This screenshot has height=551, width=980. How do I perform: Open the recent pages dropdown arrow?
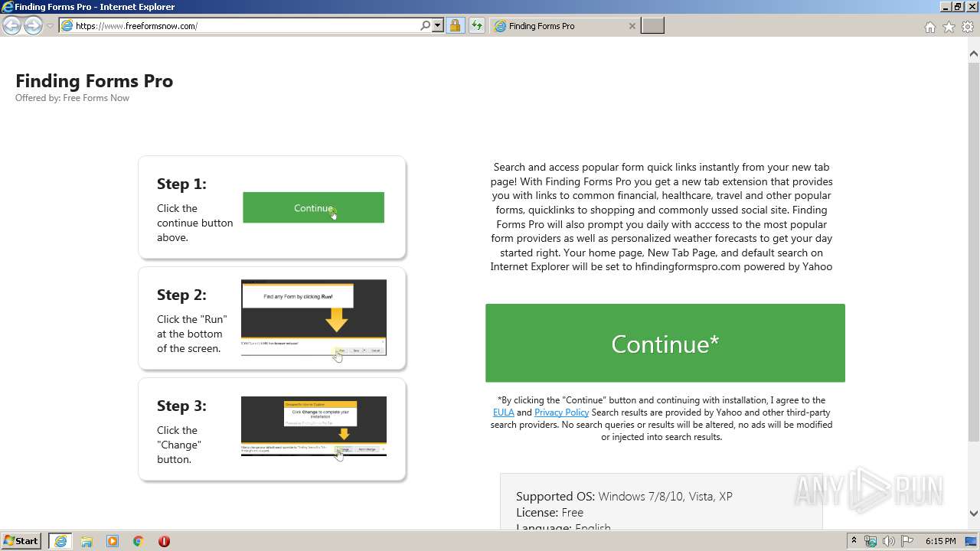[50, 26]
